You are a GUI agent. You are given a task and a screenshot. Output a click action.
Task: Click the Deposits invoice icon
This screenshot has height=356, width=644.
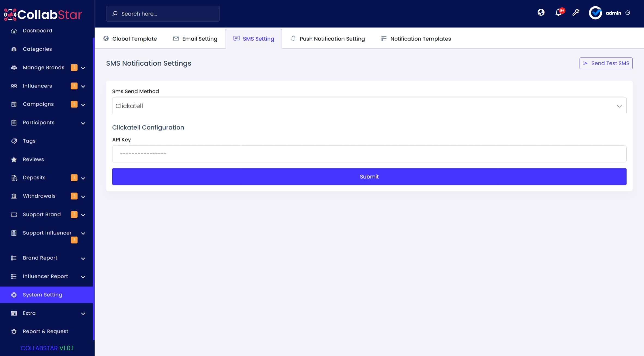pos(14,178)
